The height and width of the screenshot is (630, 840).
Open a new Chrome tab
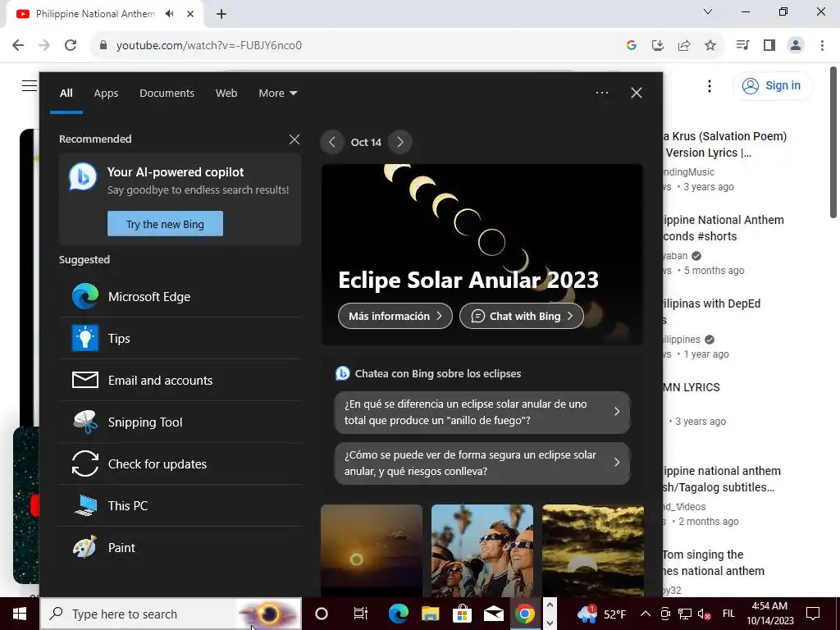tap(221, 14)
